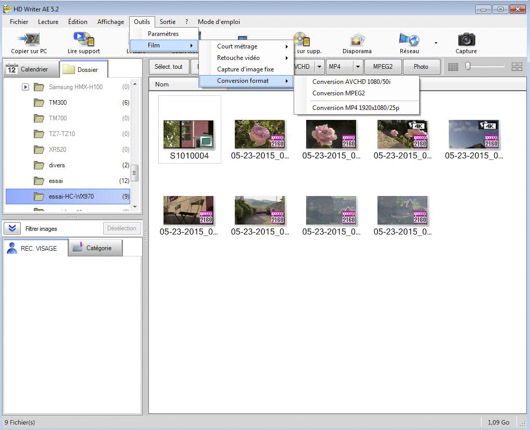Click the Capture camera icon

click(466, 43)
